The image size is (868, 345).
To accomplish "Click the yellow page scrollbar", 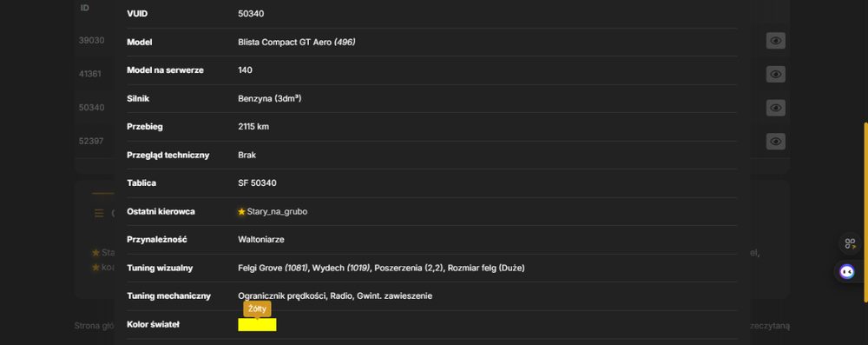I will pyautogui.click(x=865, y=212).
